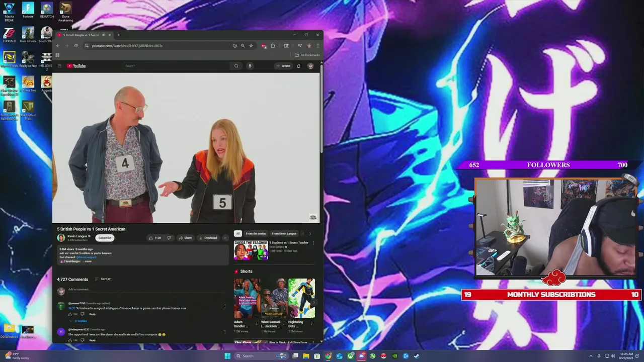This screenshot has width=644, height=362.
Task: Open the Halo Infinite desktop icon
Action: 28,35
